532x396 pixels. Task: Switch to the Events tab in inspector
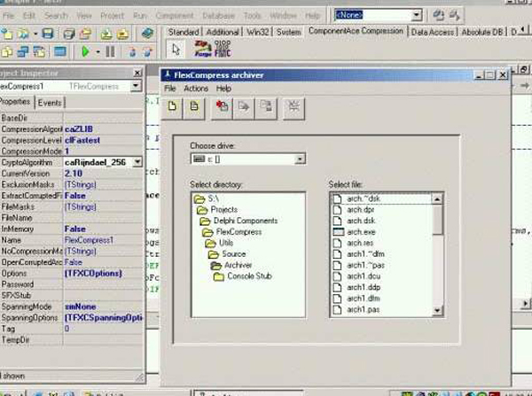coord(50,103)
